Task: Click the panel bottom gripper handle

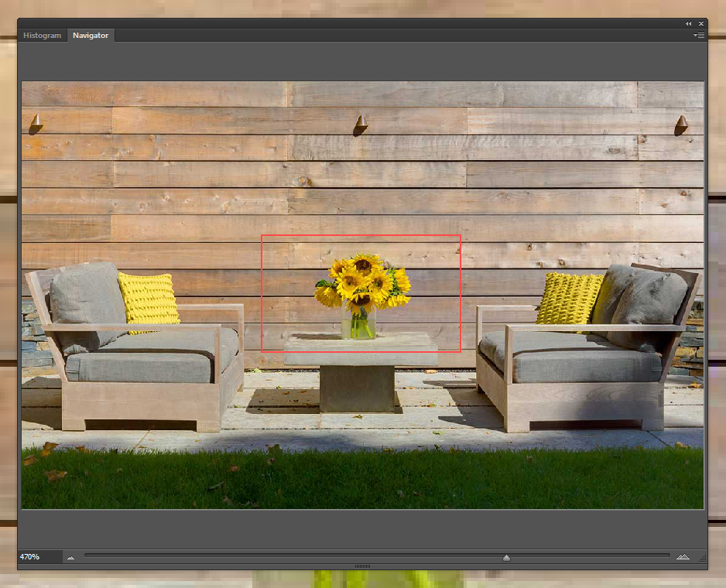Action: tap(362, 566)
